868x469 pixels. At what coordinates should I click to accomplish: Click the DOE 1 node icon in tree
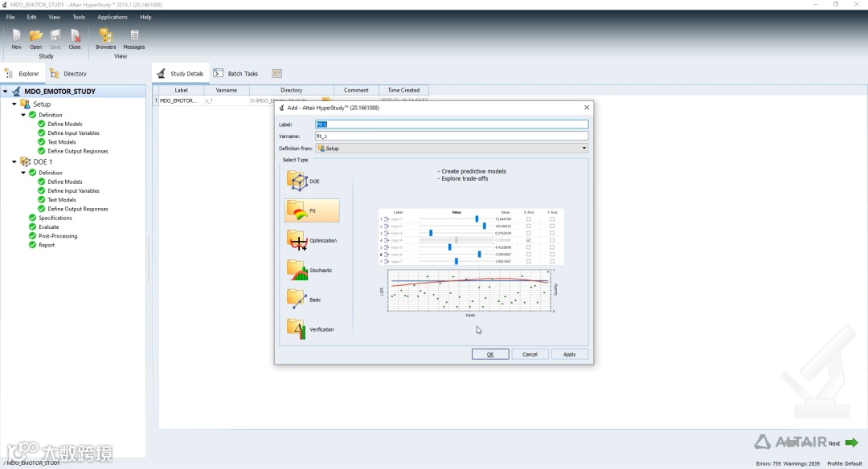25,161
